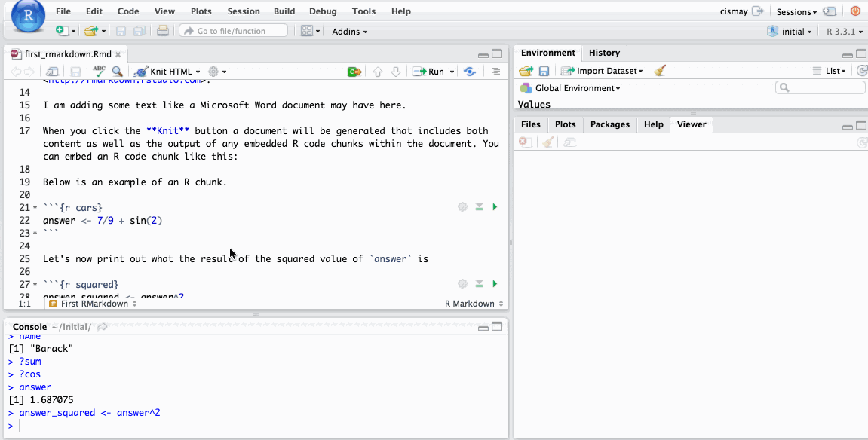Open the Addins dropdown
This screenshot has width=868, height=440.
coord(349,32)
